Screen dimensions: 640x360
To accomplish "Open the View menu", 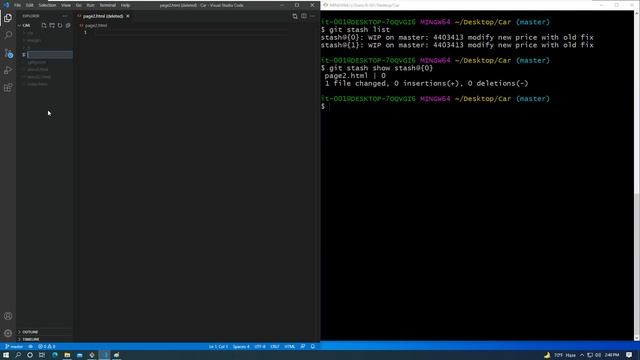I will pos(66,5).
